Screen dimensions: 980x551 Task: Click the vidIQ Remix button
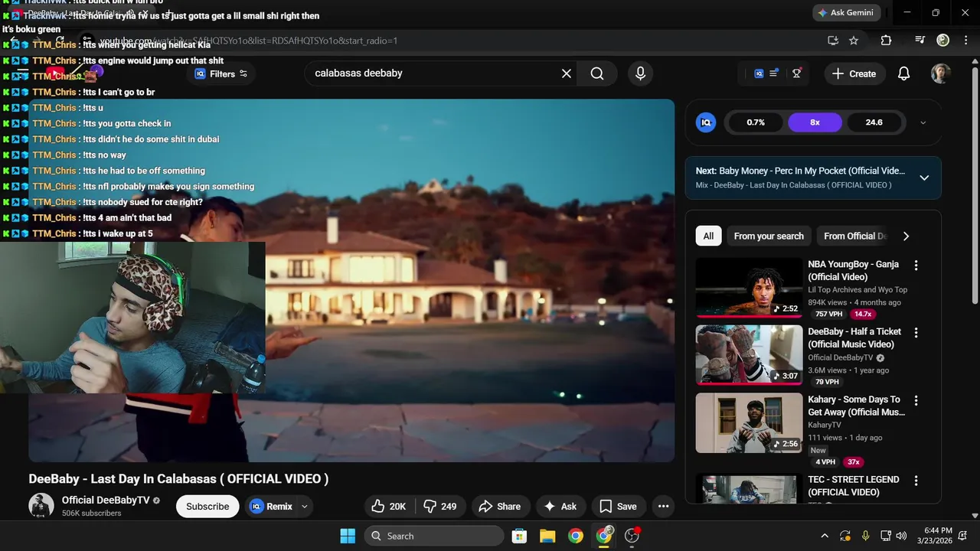click(271, 506)
